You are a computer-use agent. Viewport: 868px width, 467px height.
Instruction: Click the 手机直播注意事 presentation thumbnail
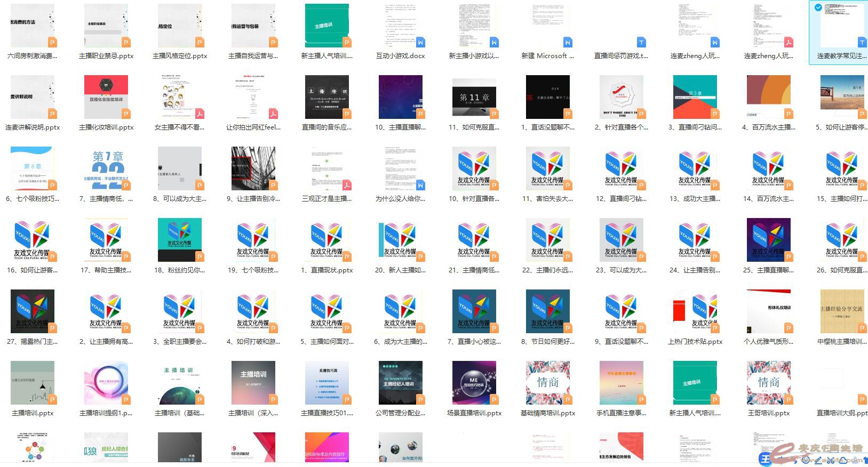pos(622,383)
